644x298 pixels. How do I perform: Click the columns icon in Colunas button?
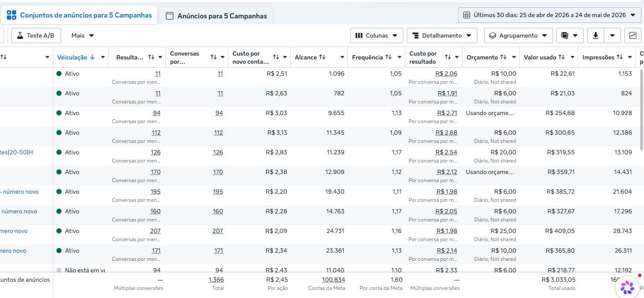pyautogui.click(x=359, y=35)
